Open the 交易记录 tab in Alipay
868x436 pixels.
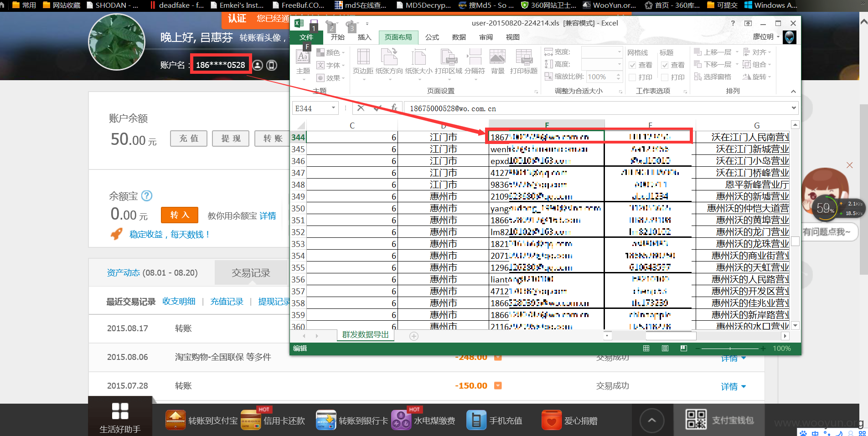251,273
